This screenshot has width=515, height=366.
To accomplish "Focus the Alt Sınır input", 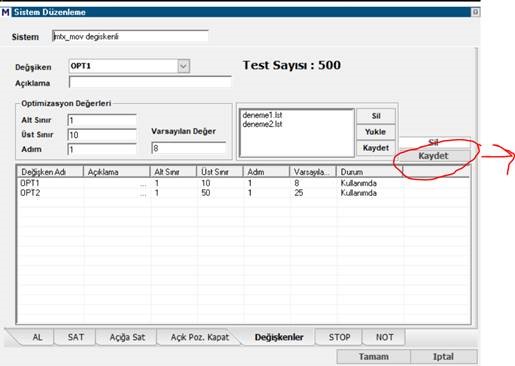I will point(102,120).
